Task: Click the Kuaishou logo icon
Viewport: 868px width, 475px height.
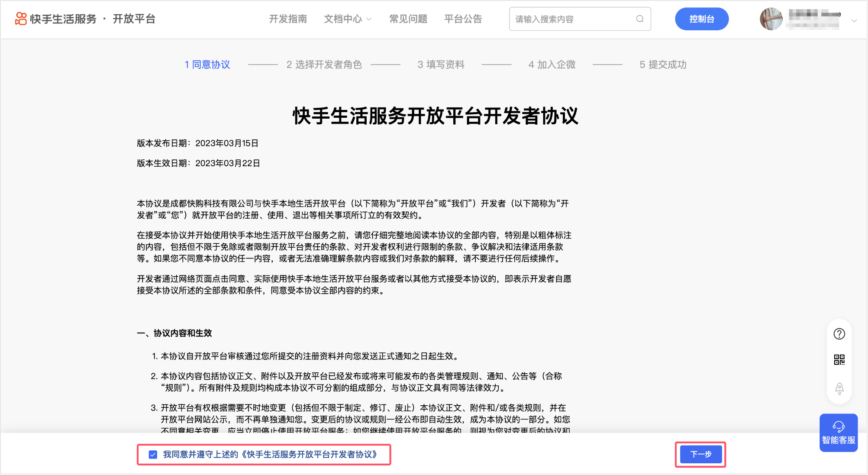Action: coord(21,19)
